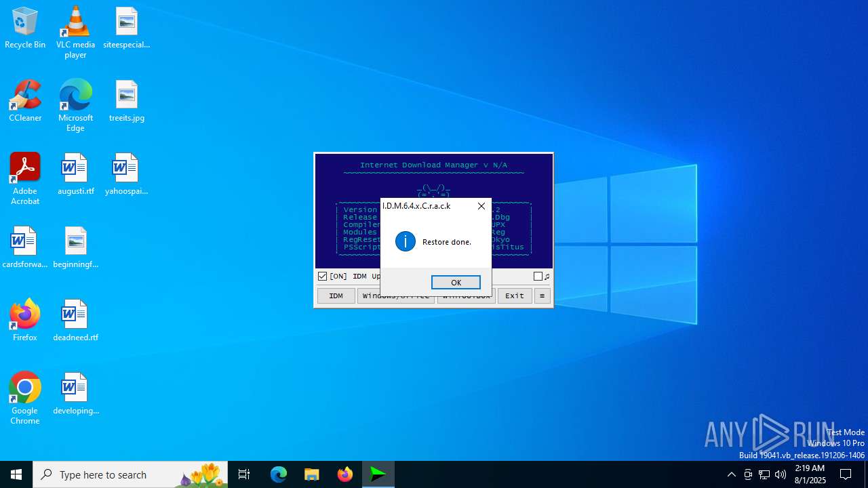Open Task View from taskbar
The height and width of the screenshot is (488, 868).
pos(244,474)
